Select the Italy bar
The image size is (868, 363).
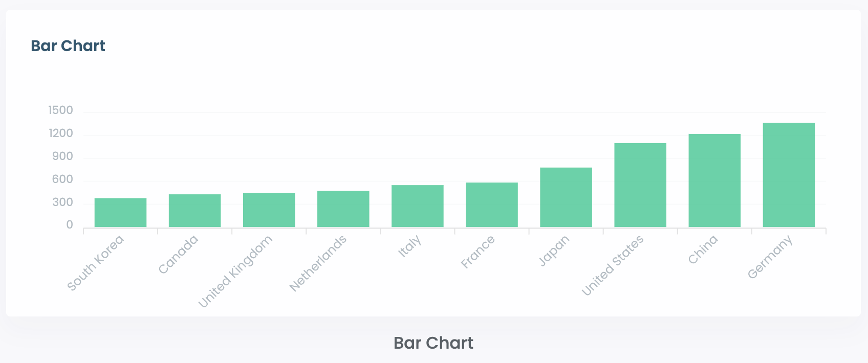[x=417, y=206]
